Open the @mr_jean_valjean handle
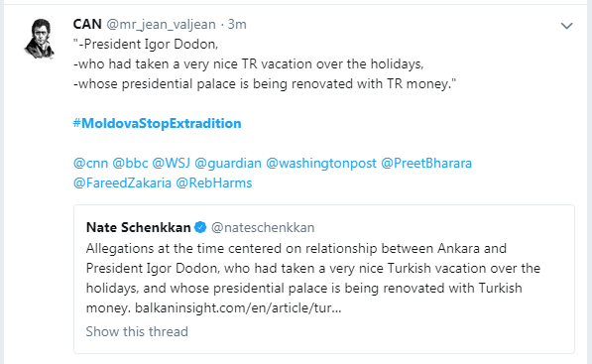This screenshot has height=364, width=592. click(x=162, y=25)
